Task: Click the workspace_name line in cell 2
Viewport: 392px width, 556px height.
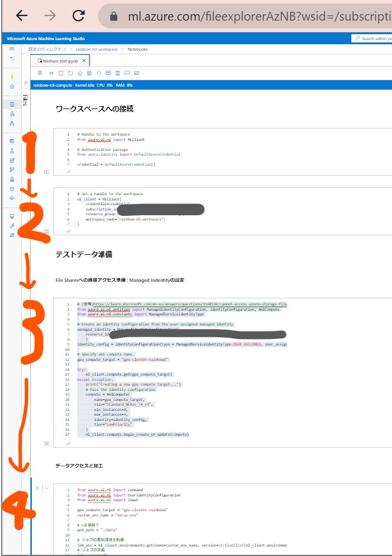Action: [126, 219]
